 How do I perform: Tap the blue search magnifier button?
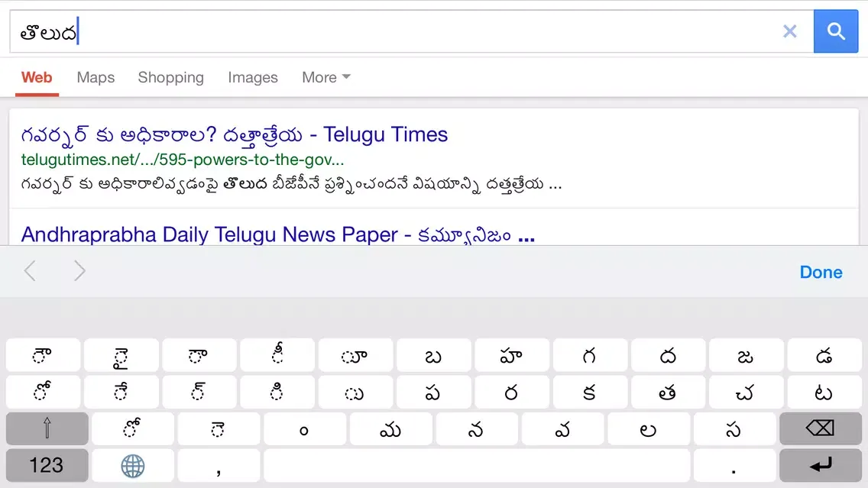pyautogui.click(x=835, y=31)
